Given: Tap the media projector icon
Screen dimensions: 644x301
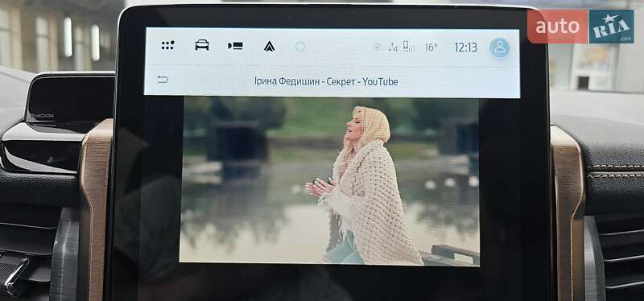Looking at the screenshot, I should (x=235, y=46).
